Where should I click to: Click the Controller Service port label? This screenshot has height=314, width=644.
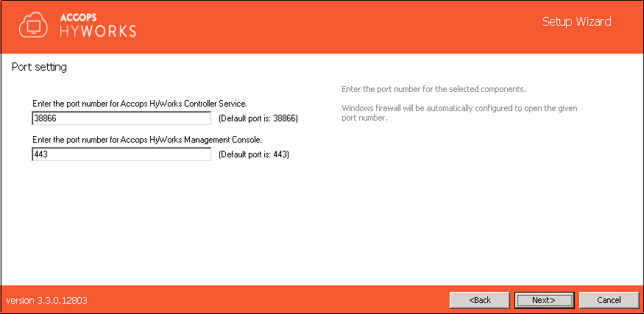click(x=140, y=103)
